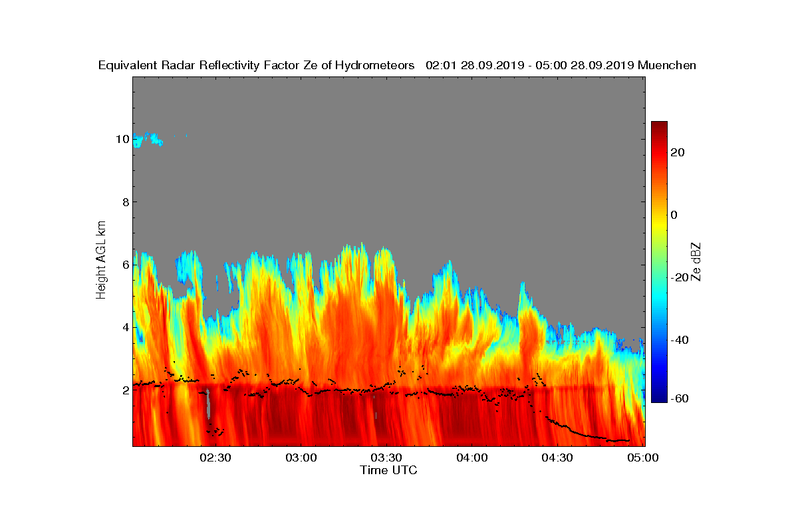Click the 03:00 time tick label
This screenshot has width=798, height=532.
point(301,458)
